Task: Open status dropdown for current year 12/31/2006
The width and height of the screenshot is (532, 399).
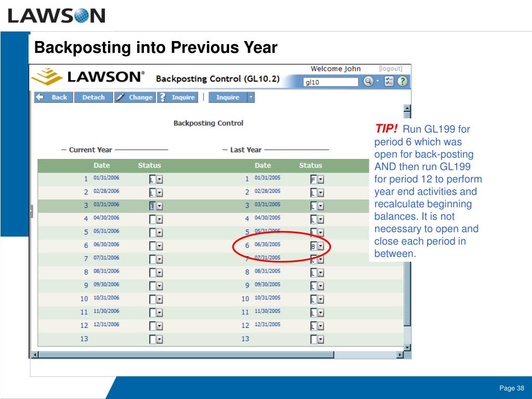Action: (x=159, y=326)
